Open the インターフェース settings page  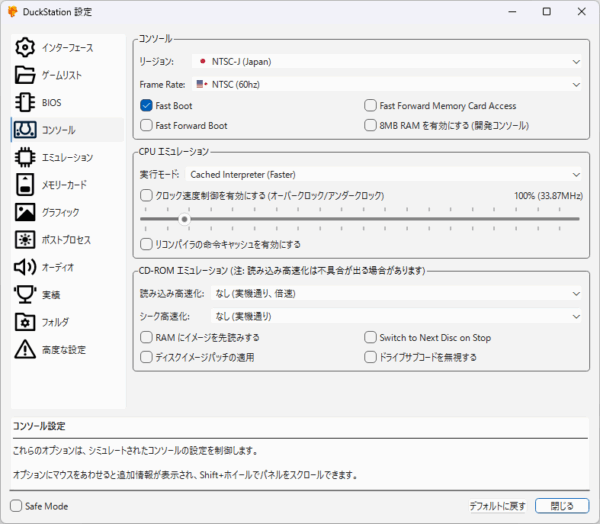point(68,48)
